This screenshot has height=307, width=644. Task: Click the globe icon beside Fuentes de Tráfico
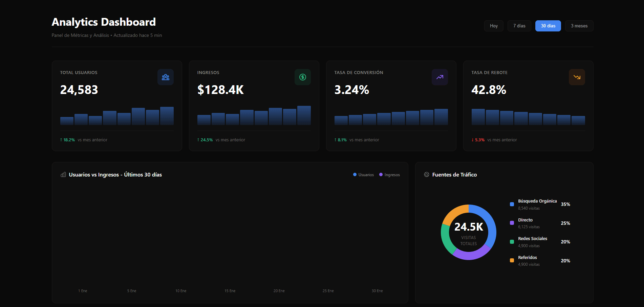tap(427, 174)
